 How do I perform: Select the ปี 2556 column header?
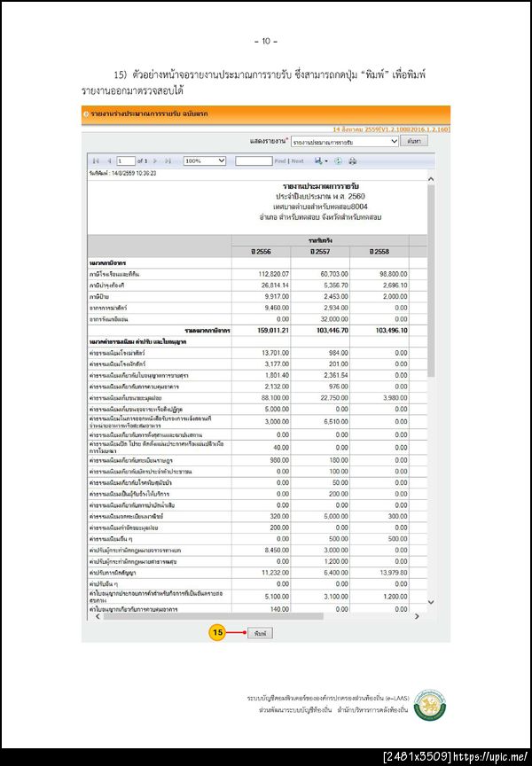point(261,252)
